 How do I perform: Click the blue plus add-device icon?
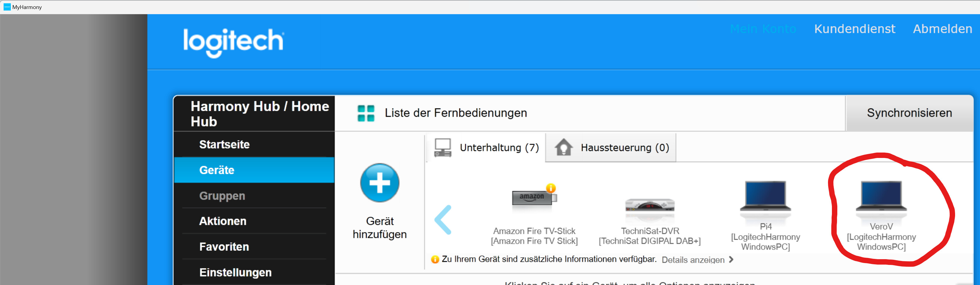(380, 183)
